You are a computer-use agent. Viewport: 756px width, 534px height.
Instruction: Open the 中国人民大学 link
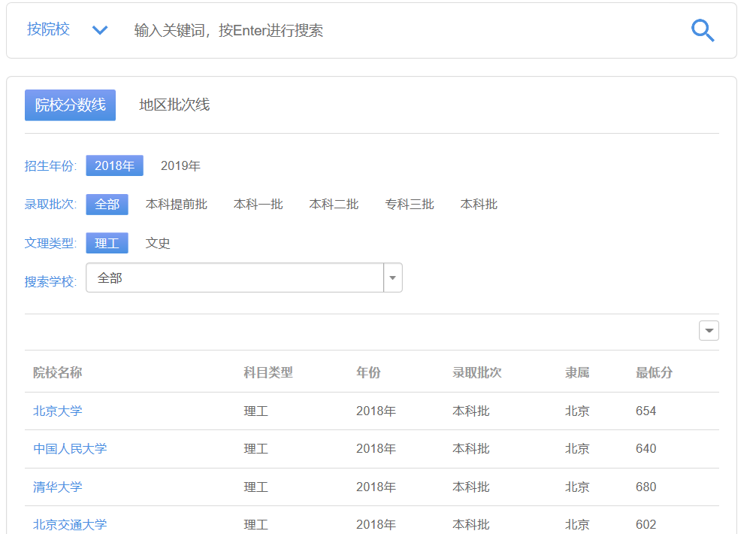(x=70, y=449)
